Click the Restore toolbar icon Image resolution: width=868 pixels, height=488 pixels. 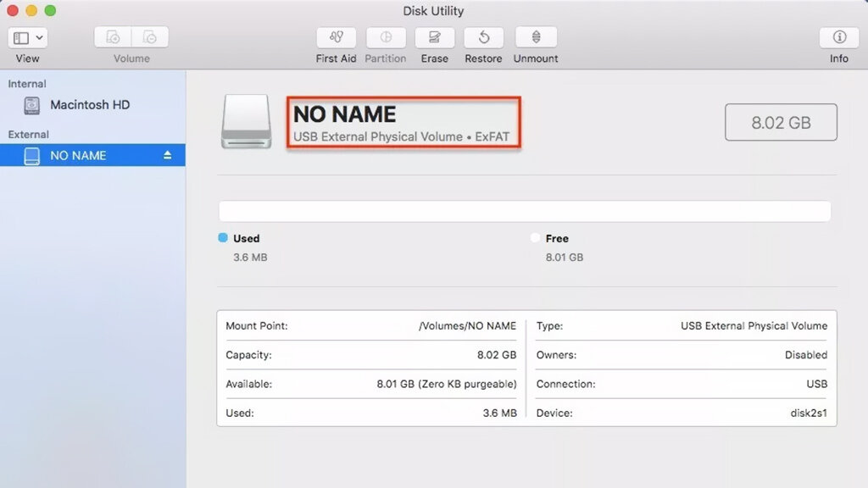[484, 37]
